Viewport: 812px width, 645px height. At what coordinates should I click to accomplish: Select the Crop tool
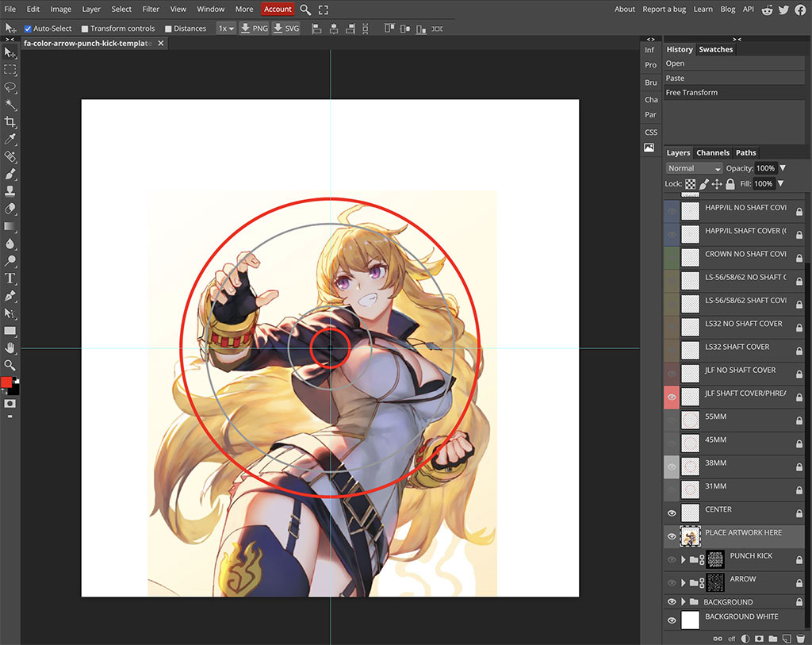point(10,121)
